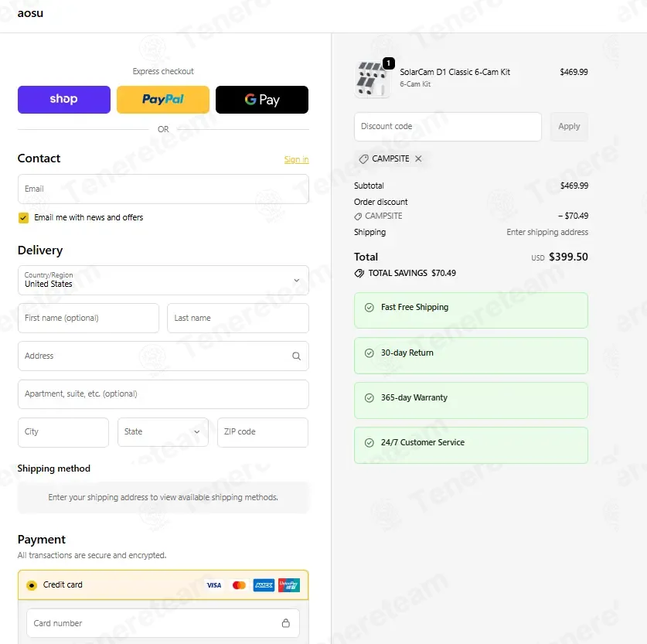
Task: Focus the ZIP code field
Action: pyautogui.click(x=262, y=432)
